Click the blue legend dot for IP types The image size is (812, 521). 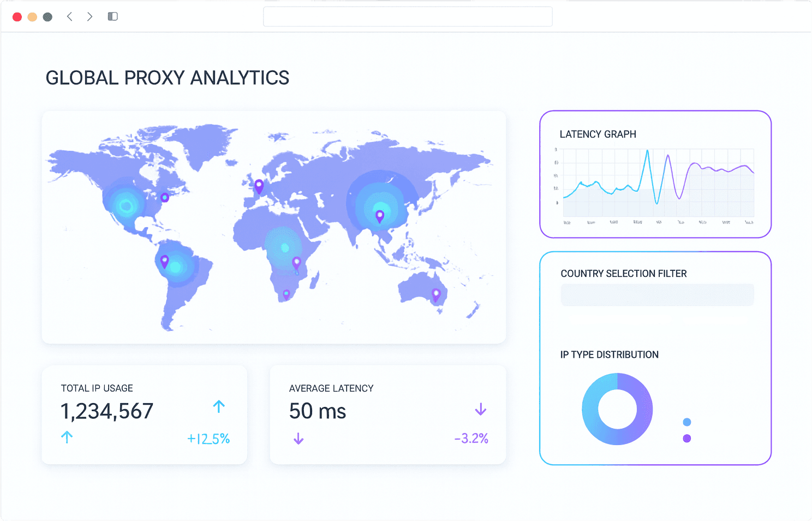[x=687, y=422]
